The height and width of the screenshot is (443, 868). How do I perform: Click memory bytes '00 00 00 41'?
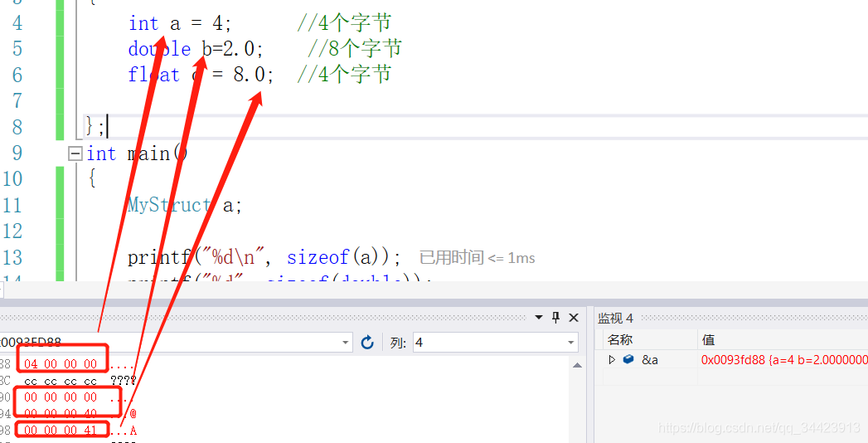click(61, 430)
